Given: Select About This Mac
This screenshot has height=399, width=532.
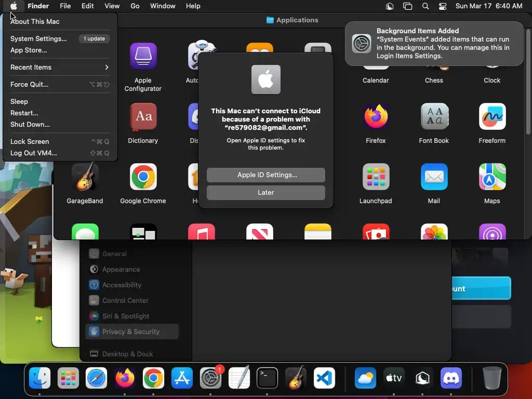Looking at the screenshot, I should pos(60,21).
